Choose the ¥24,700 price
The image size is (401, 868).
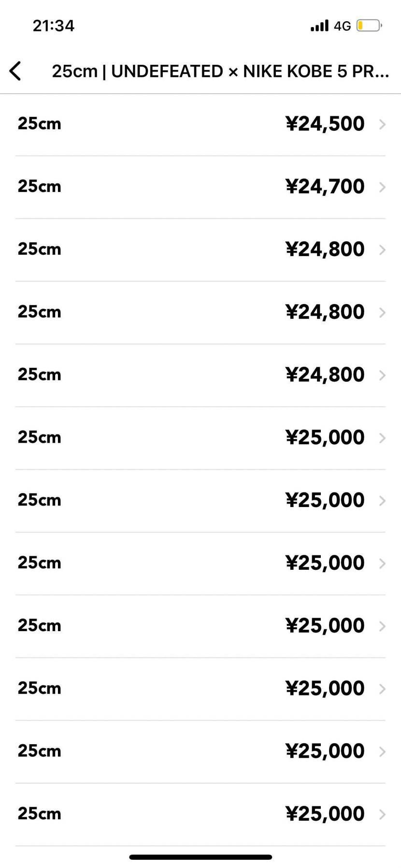point(325,187)
